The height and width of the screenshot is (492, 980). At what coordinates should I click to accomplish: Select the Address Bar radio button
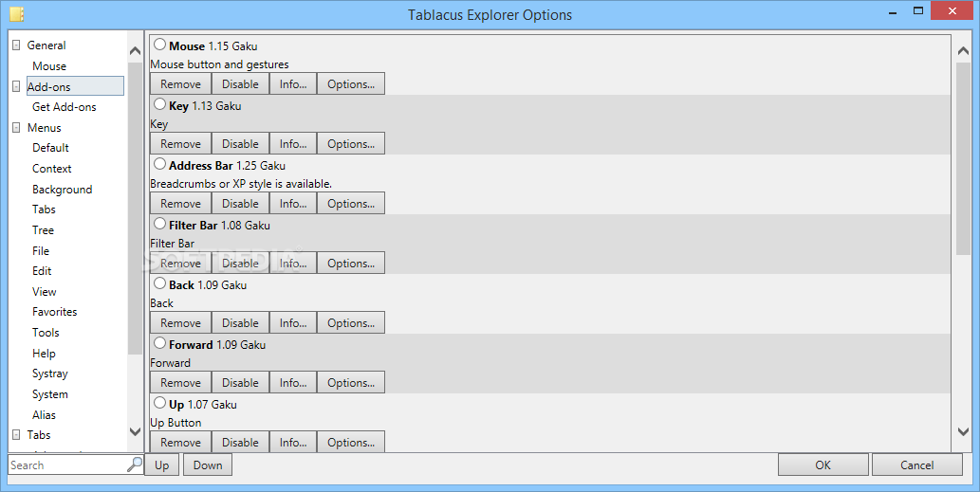tap(160, 164)
